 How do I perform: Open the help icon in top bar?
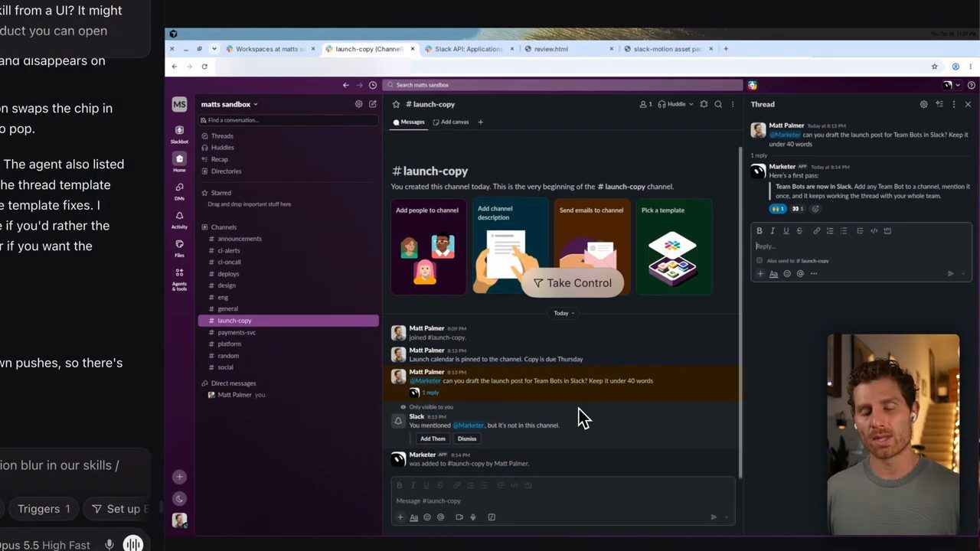tap(972, 85)
